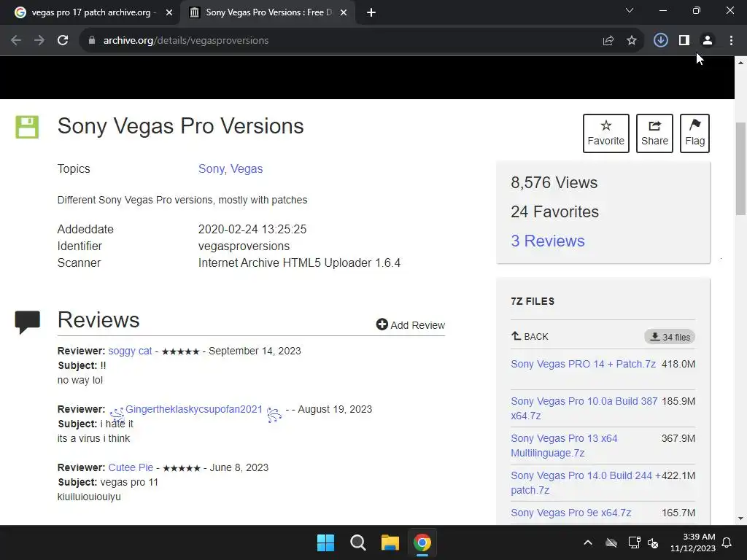
Task: Open File Explorer from the taskbar
Action: pyautogui.click(x=390, y=542)
